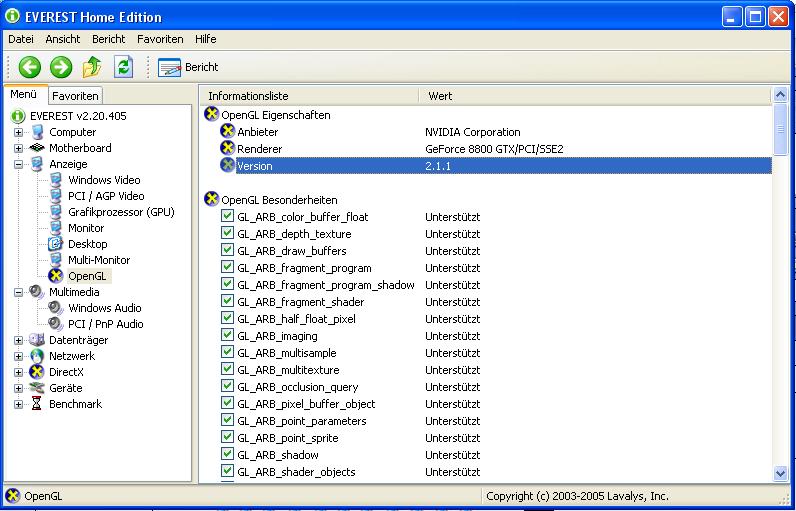Expand the Computer tree node
Image resolution: width=796 pixels, height=511 pixels.
point(18,132)
